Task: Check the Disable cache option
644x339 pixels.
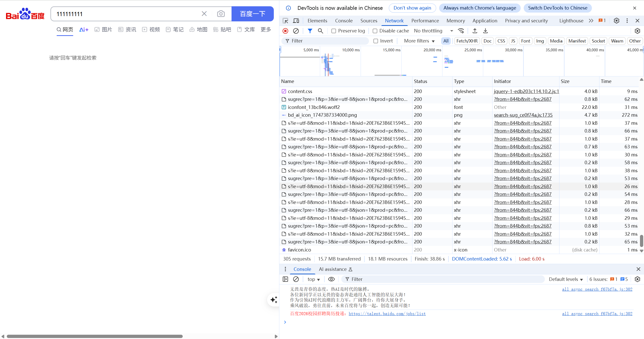Action: point(375,31)
